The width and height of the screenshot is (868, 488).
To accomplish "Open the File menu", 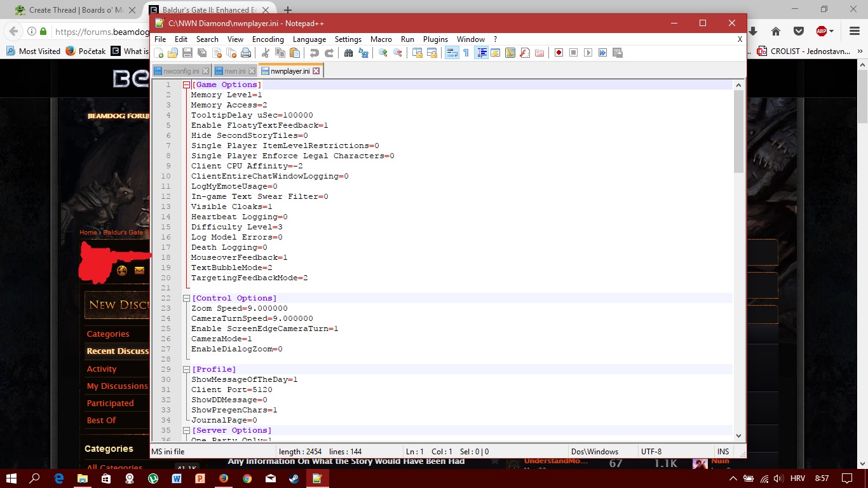I will (160, 39).
